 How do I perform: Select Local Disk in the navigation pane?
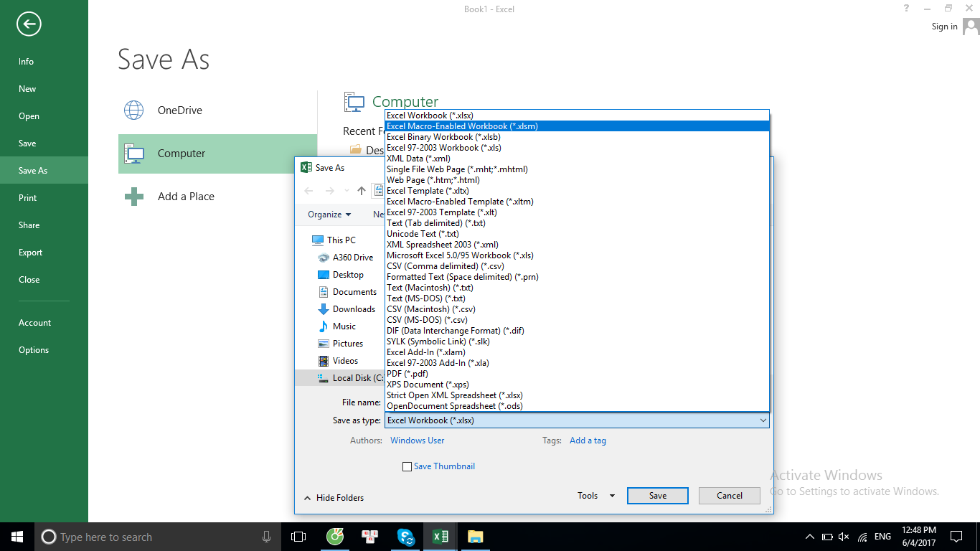pos(341,378)
